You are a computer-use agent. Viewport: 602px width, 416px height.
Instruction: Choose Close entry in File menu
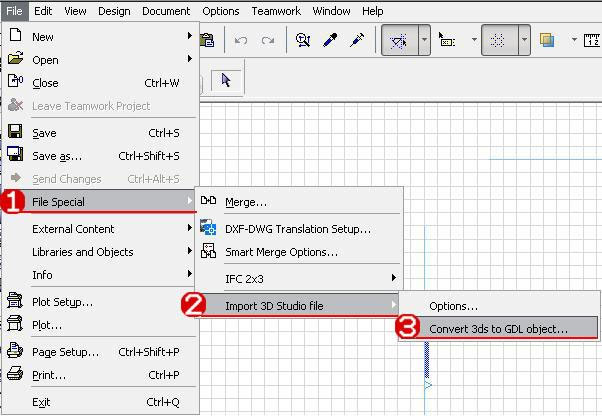(101, 83)
